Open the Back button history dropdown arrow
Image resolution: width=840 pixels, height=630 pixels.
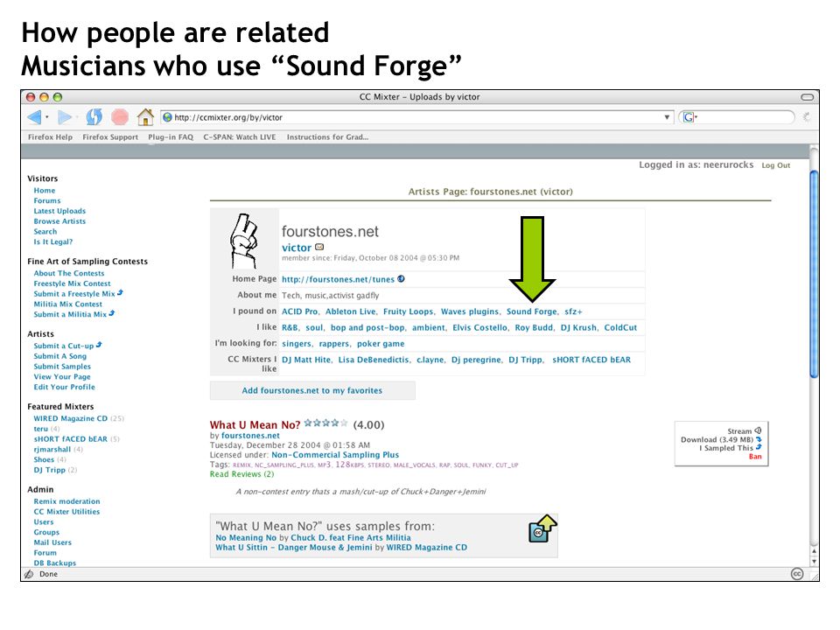[47, 116]
